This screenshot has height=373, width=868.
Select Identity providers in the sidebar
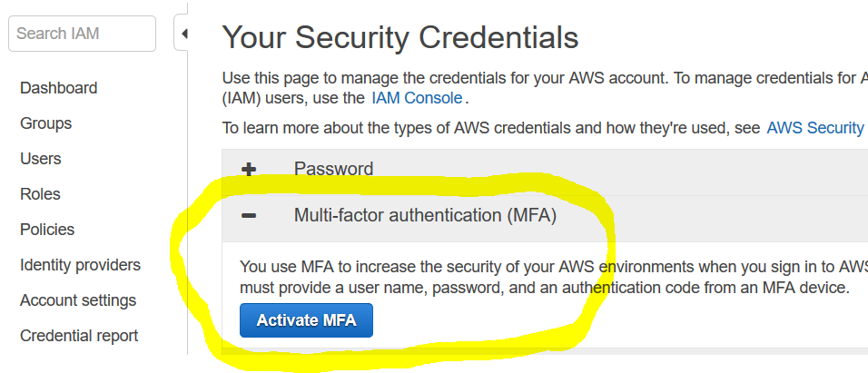click(80, 265)
